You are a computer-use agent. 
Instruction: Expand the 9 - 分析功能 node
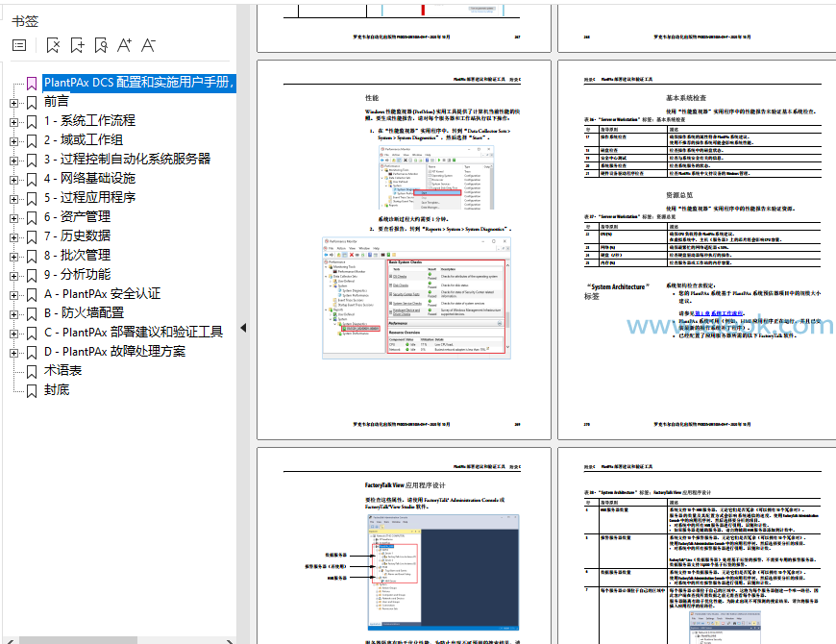click(13, 276)
